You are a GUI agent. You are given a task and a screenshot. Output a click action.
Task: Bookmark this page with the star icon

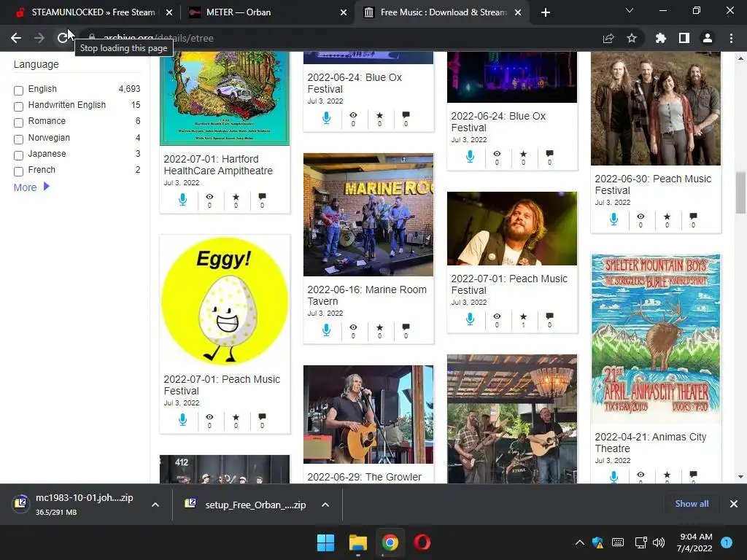point(632,38)
